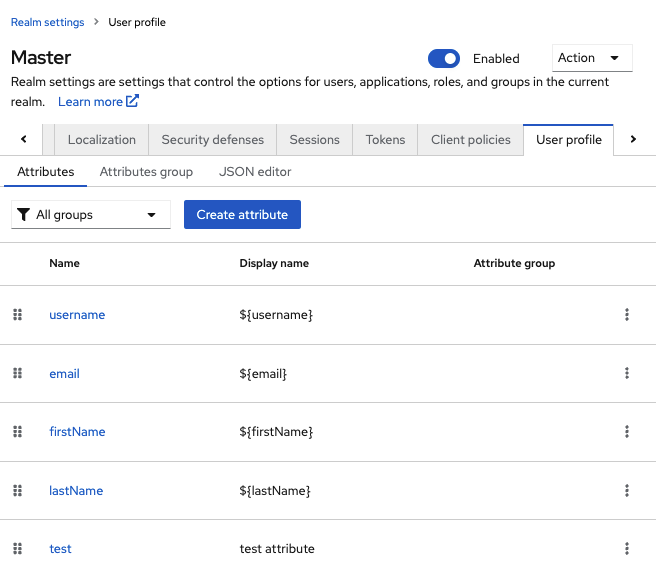The image size is (656, 577).
Task: Click drag handle of lastName row
Action: tap(17, 491)
